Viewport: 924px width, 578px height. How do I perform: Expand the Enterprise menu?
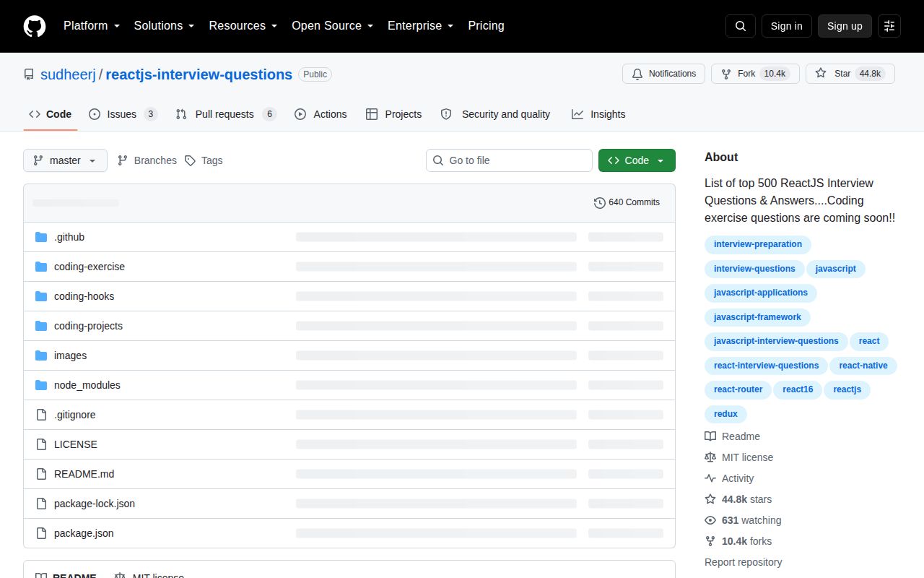421,26
